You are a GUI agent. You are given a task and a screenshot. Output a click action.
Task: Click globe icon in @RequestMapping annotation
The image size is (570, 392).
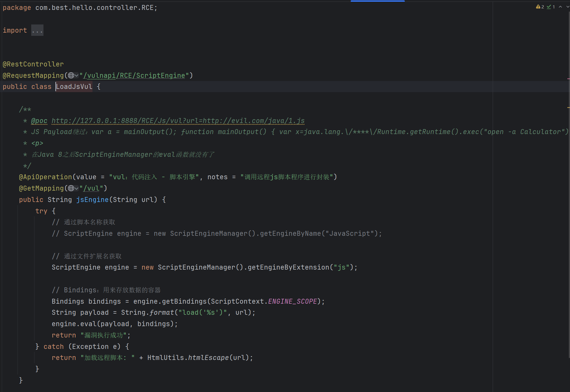(x=71, y=75)
